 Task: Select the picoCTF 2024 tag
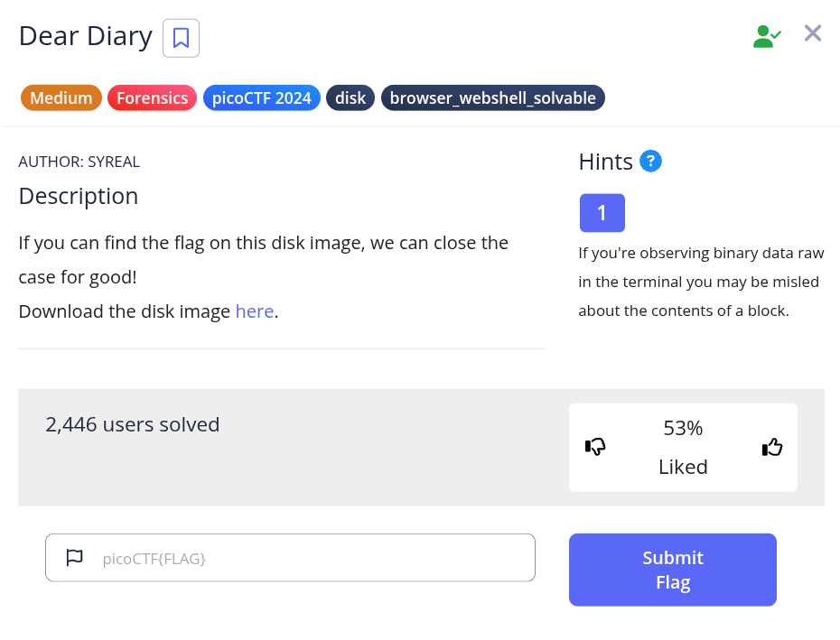[262, 97]
